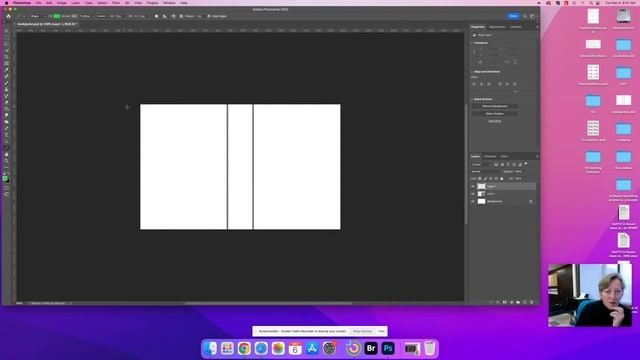Click the Remove Background button
The height and width of the screenshot is (360, 640).
click(x=495, y=106)
